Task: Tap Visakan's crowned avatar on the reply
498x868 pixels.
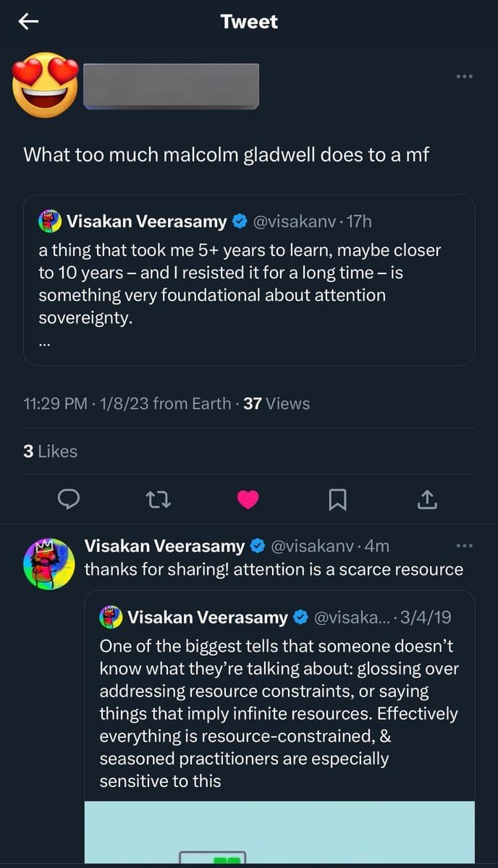Action: coord(48,563)
